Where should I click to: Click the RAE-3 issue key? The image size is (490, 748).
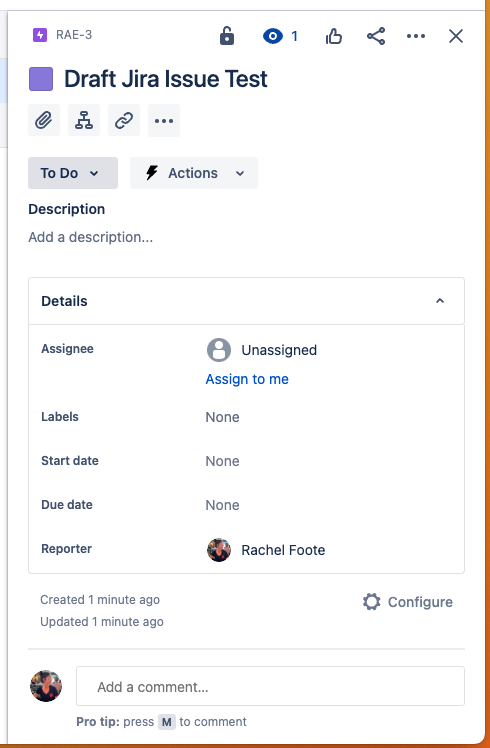coord(74,35)
